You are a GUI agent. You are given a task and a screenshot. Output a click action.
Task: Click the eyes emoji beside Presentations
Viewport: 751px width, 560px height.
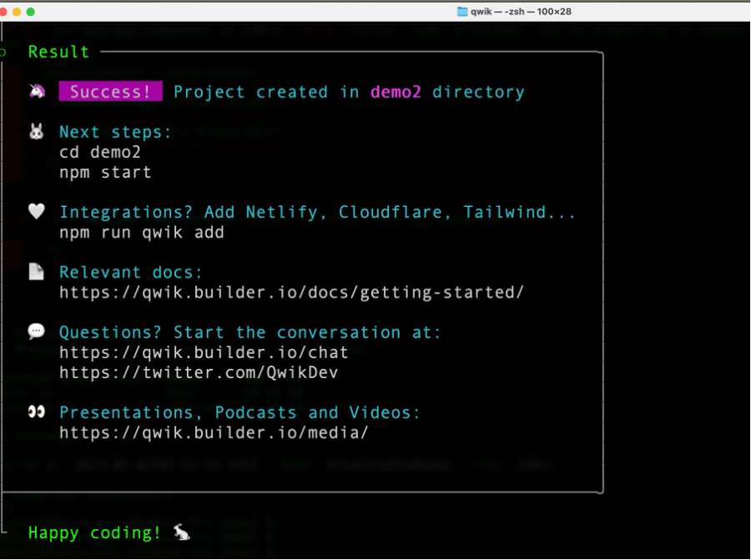click(x=37, y=411)
